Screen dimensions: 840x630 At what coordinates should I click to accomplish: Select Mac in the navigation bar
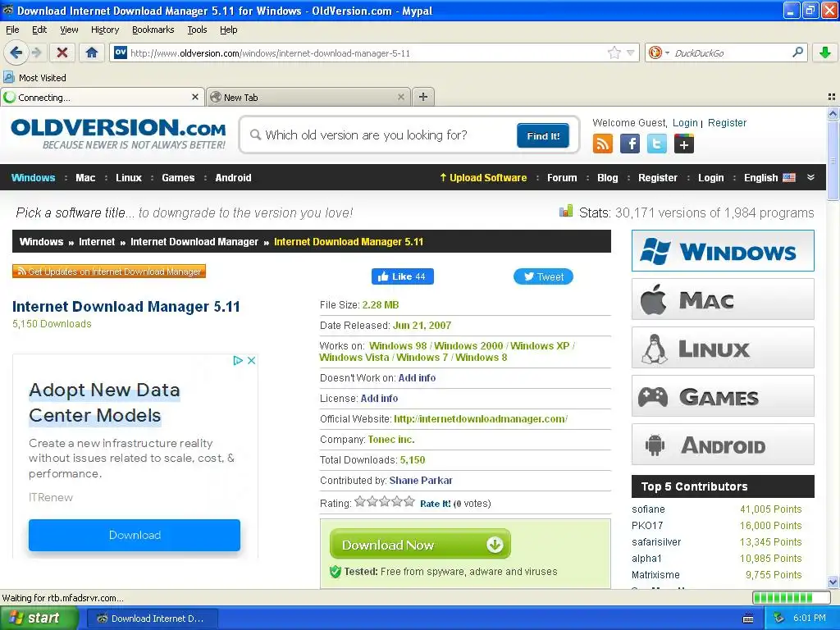85,178
